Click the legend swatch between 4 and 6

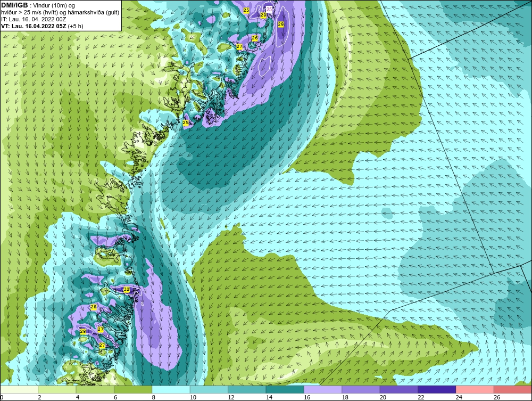tap(95, 389)
